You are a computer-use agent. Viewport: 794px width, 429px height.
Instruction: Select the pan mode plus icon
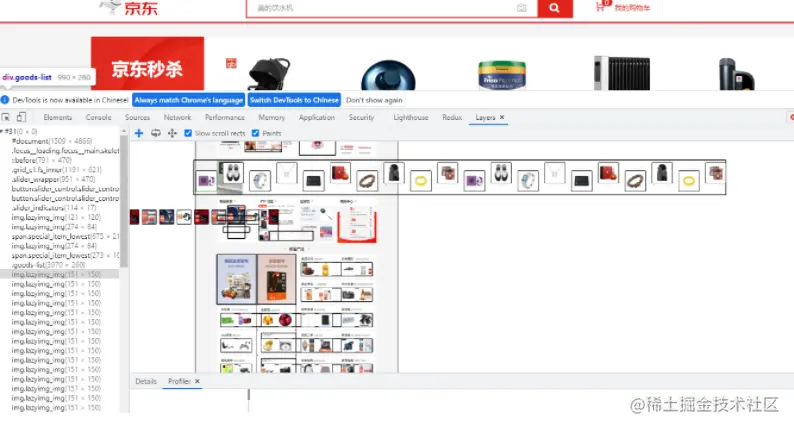[139, 133]
